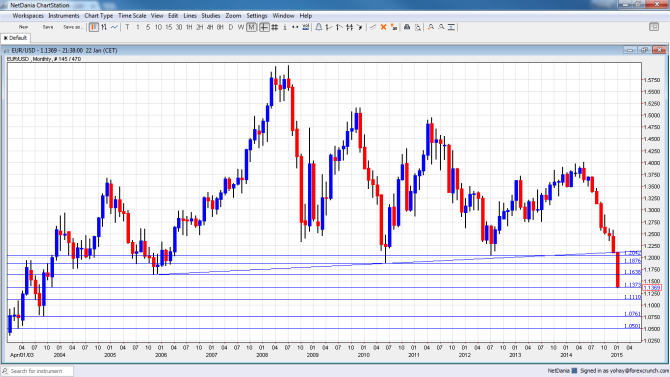
Task: Open the Window menu
Action: [x=283, y=16]
